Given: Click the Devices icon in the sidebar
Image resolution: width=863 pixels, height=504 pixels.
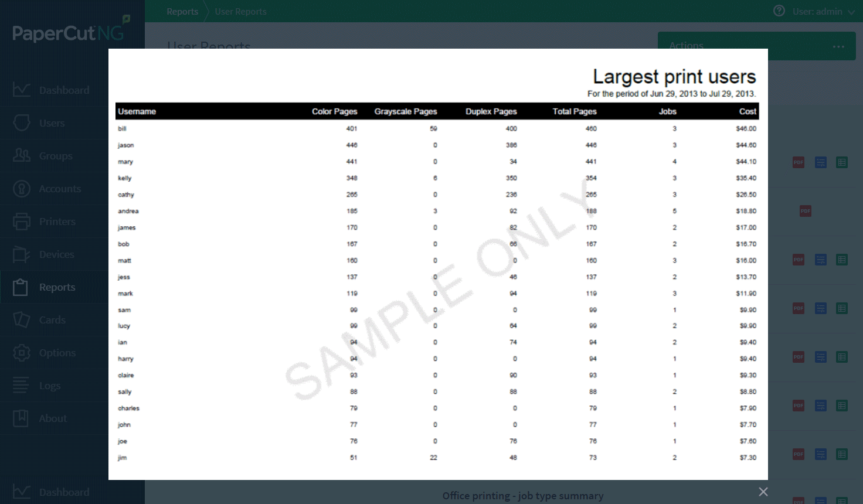Looking at the screenshot, I should [22, 254].
